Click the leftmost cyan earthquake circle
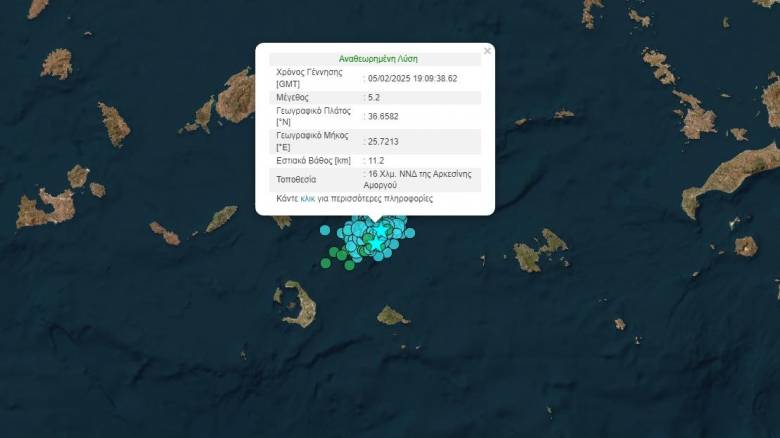 click(325, 230)
